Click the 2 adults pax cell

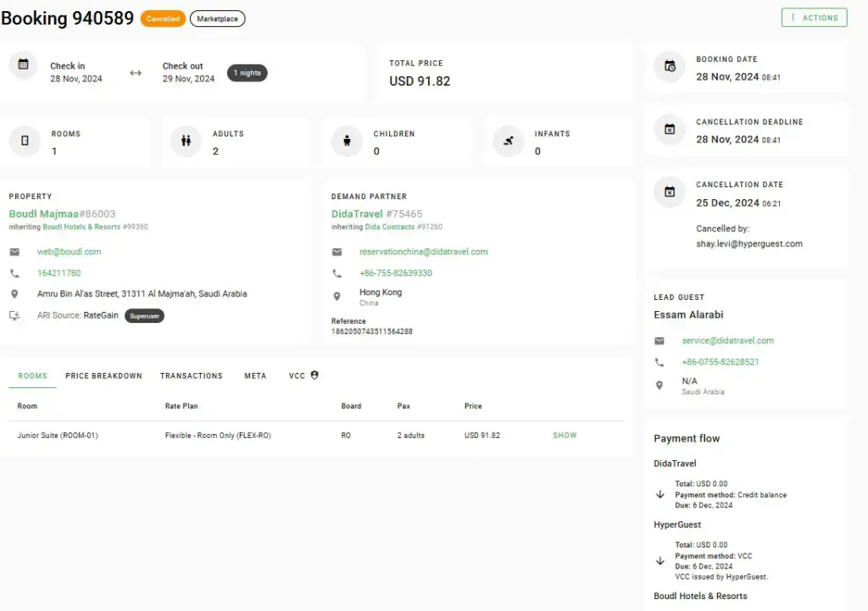411,436
